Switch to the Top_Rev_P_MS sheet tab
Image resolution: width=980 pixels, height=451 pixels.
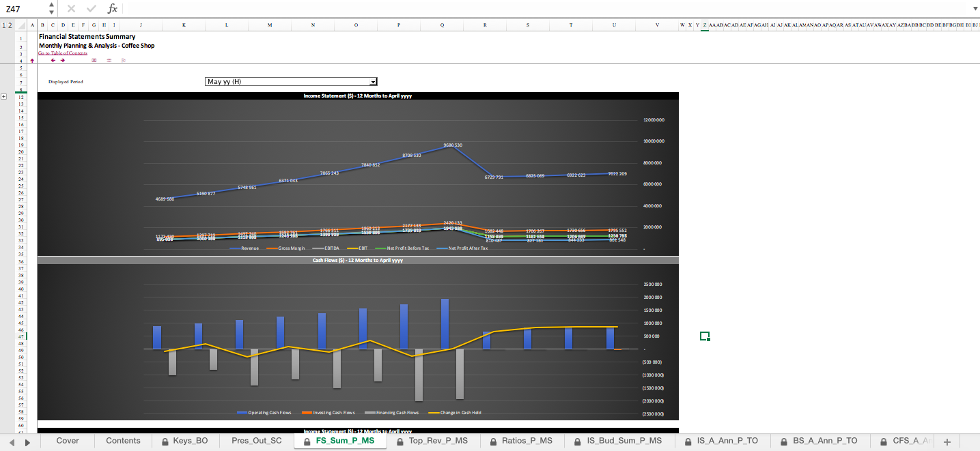(432, 441)
